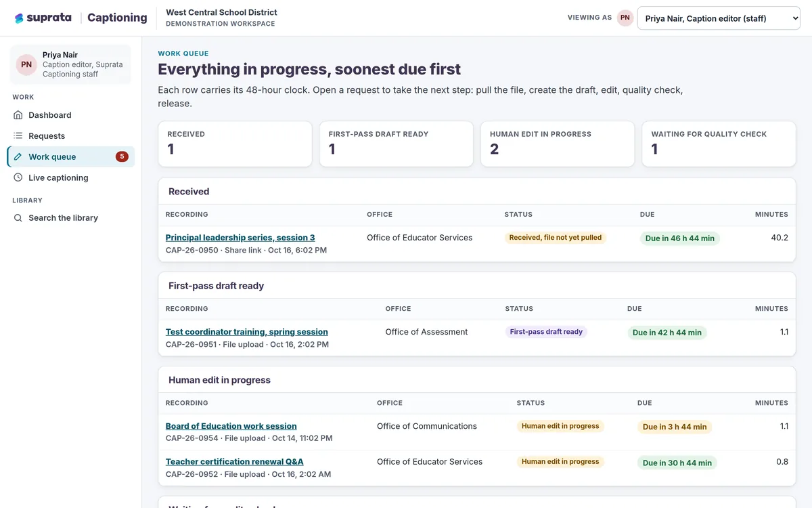Click the PN avatar next to Viewing As
The width and height of the screenshot is (812, 508).
[x=625, y=18]
